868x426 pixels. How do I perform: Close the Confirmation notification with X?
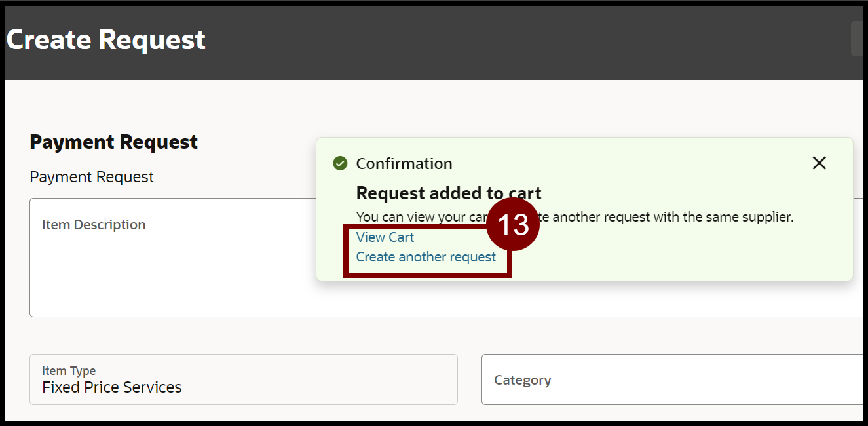click(819, 163)
